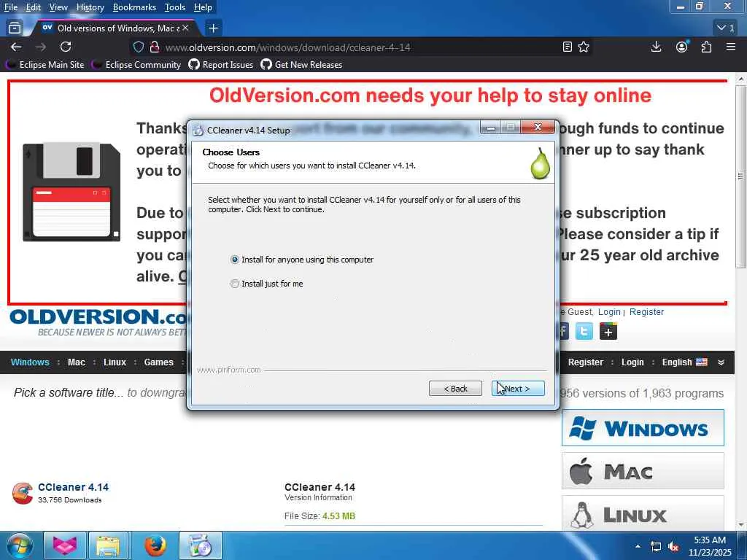The width and height of the screenshot is (747, 560).
Task: Open Windows Explorer from taskbar
Action: pyautogui.click(x=108, y=545)
